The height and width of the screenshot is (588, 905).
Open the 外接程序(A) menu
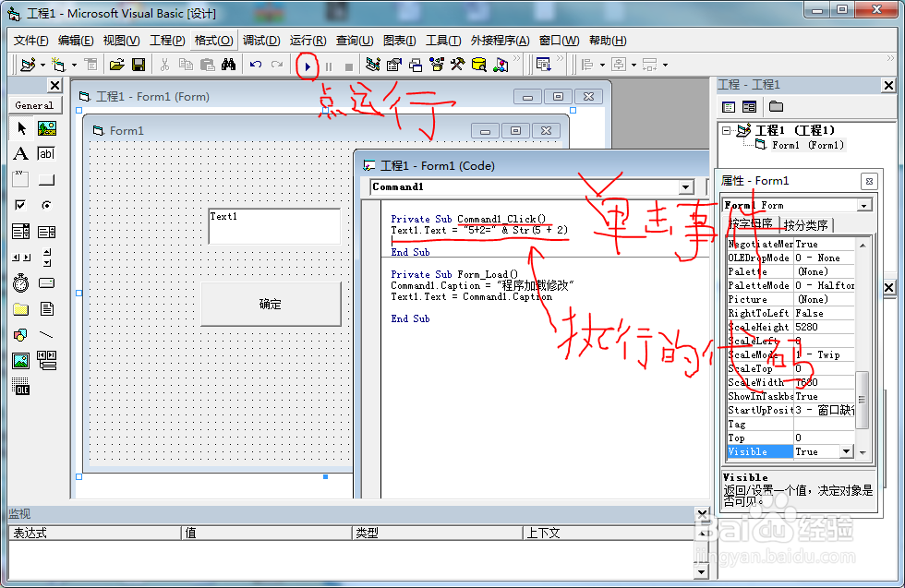click(500, 41)
